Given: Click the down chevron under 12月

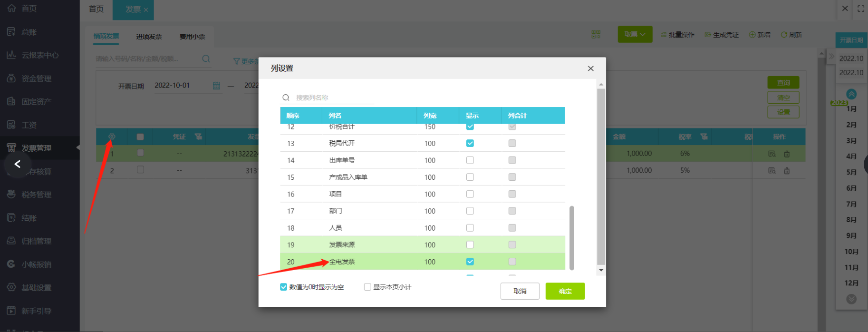Looking at the screenshot, I should click(x=851, y=299).
